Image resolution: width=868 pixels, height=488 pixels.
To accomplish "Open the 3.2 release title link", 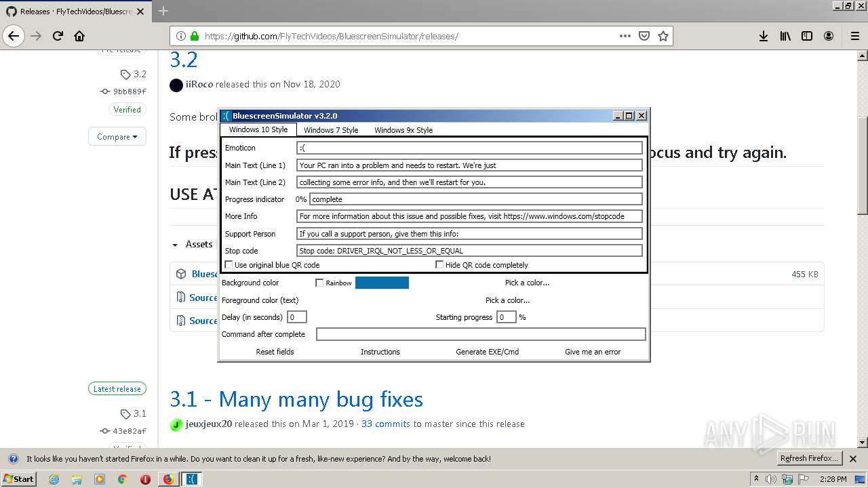I will [184, 60].
